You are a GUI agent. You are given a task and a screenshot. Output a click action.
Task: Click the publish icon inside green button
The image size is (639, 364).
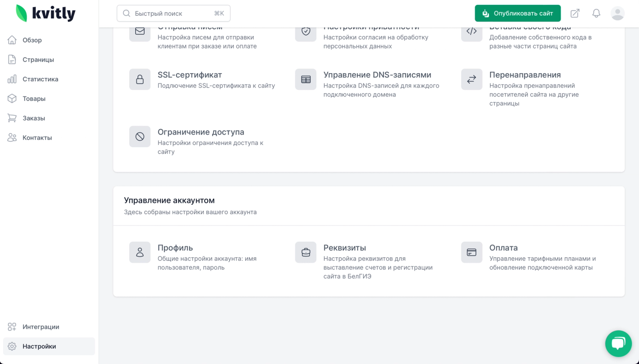click(x=486, y=13)
